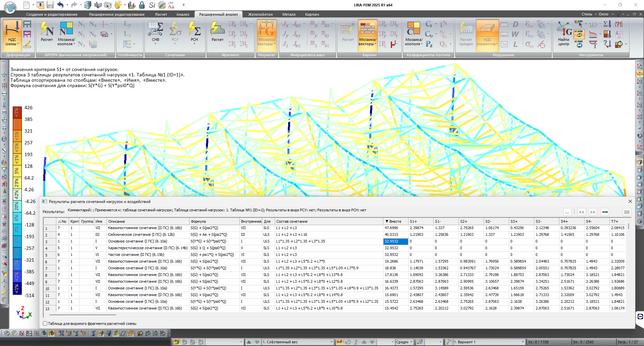Sort table by the Вместе column header
Image resolution: width=644 pixels, height=346 pixels.
click(x=395, y=221)
